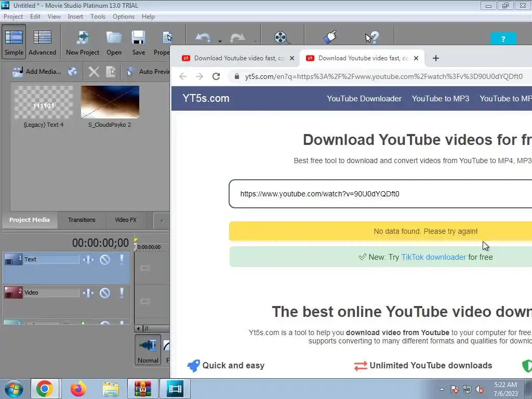The image size is (532, 399).
Task: Open the undo history dropdown arrow
Action: [x=220, y=42]
